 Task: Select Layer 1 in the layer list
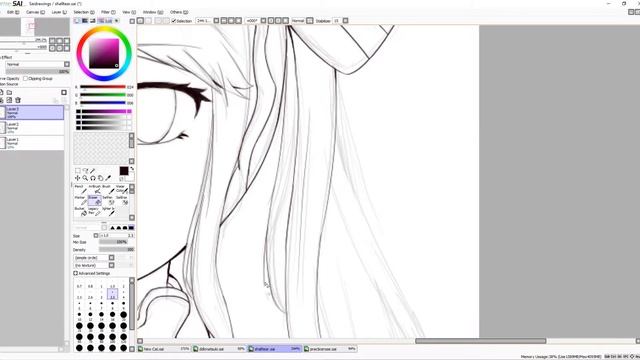[32, 143]
